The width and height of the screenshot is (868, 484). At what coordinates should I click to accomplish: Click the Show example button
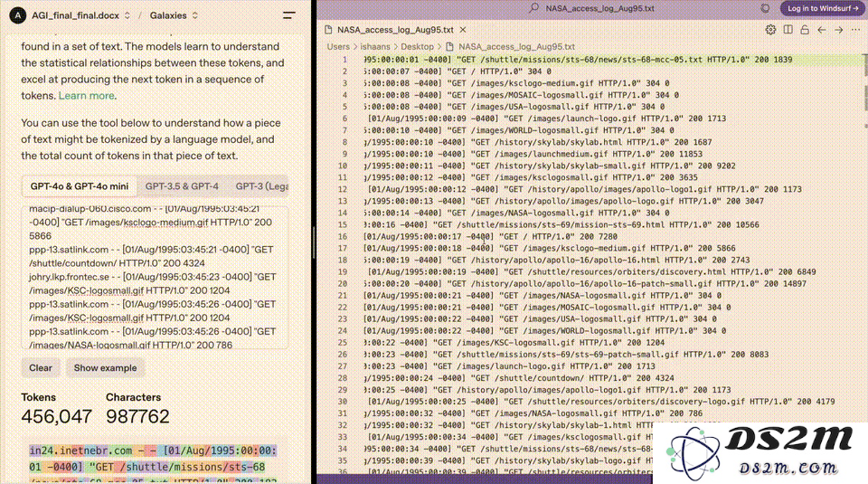tap(105, 368)
